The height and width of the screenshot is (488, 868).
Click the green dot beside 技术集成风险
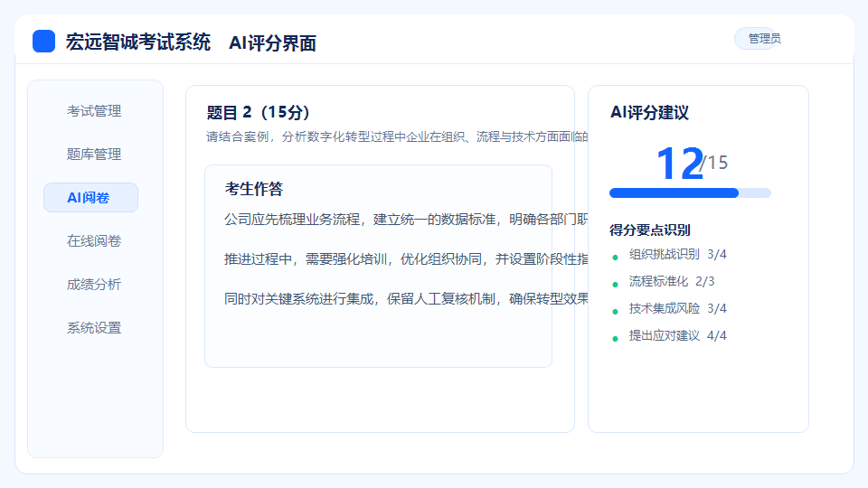click(x=615, y=312)
